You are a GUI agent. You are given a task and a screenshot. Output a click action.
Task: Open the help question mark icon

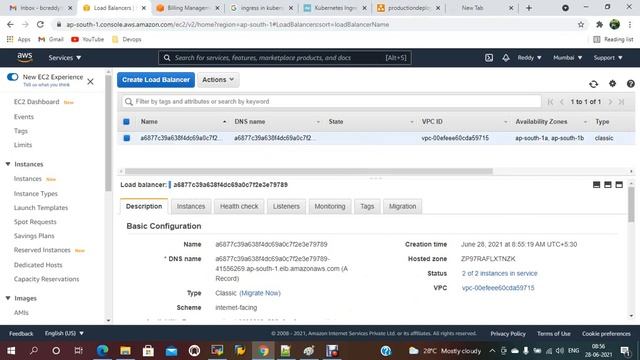(630, 84)
